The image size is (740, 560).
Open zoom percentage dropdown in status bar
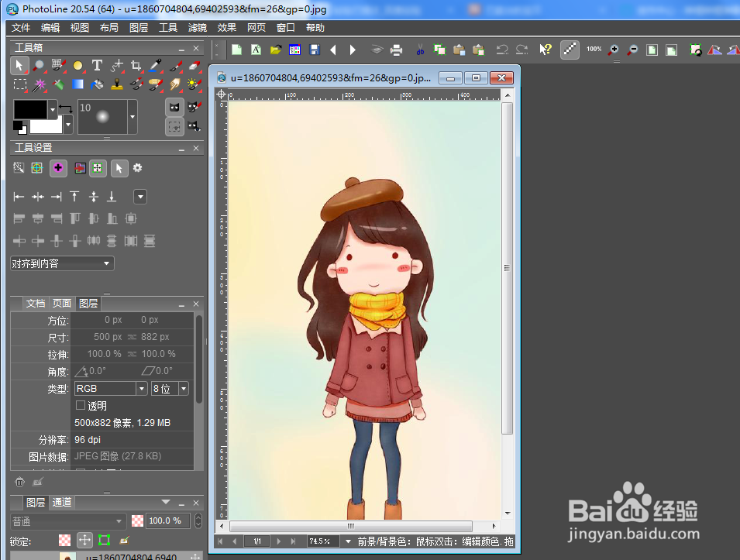click(348, 541)
